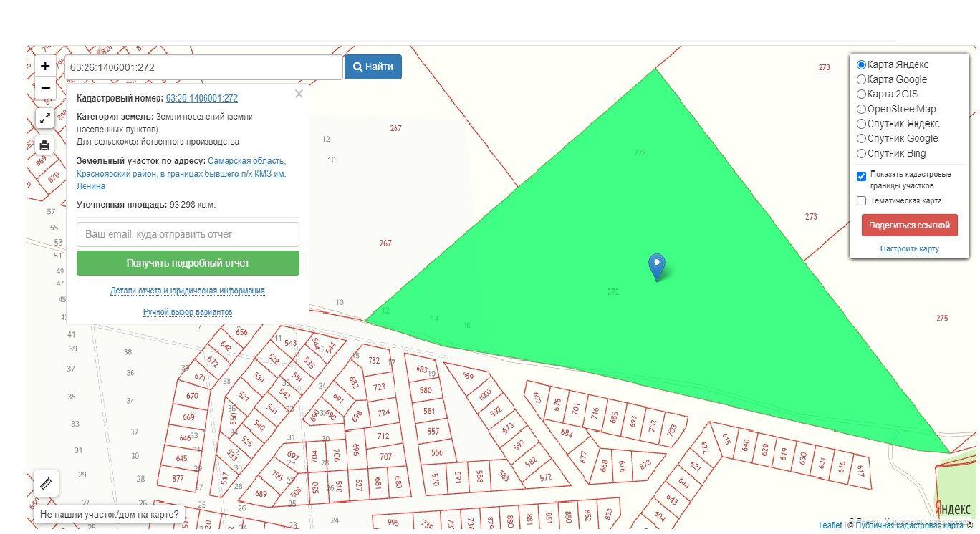Close the parcel info popup

point(299,94)
